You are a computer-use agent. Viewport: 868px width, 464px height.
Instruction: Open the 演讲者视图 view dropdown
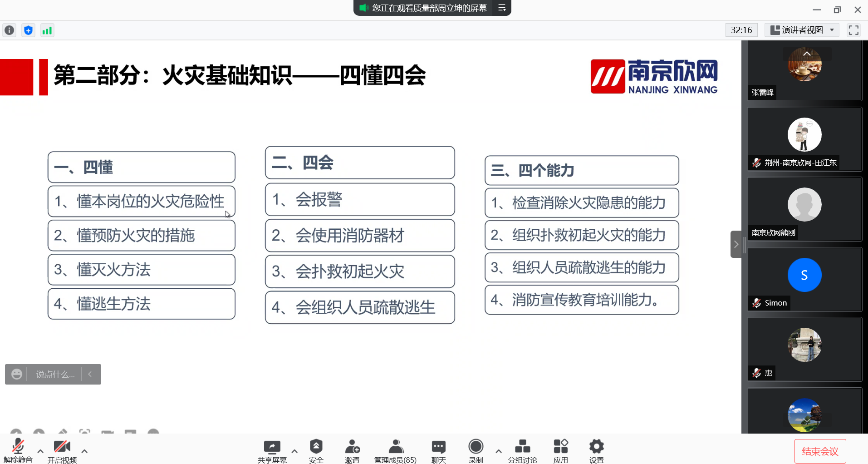tap(802, 30)
